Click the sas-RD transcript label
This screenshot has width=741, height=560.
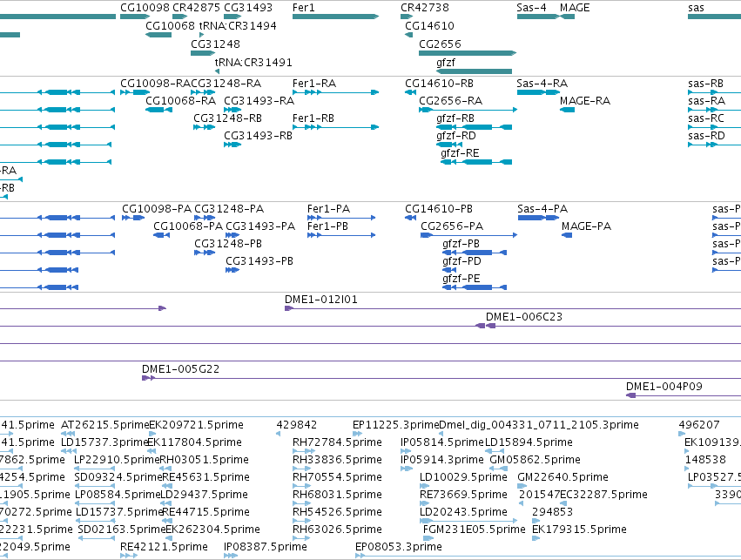coord(706,136)
